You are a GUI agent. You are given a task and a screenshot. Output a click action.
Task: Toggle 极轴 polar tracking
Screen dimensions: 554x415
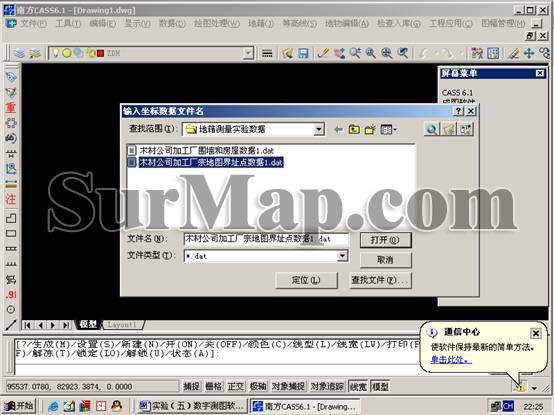[258, 386]
